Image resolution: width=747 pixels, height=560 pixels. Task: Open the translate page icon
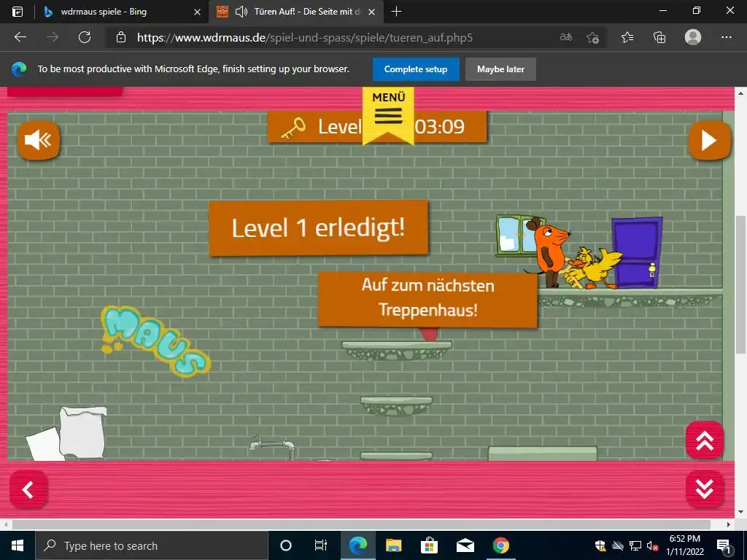click(566, 37)
